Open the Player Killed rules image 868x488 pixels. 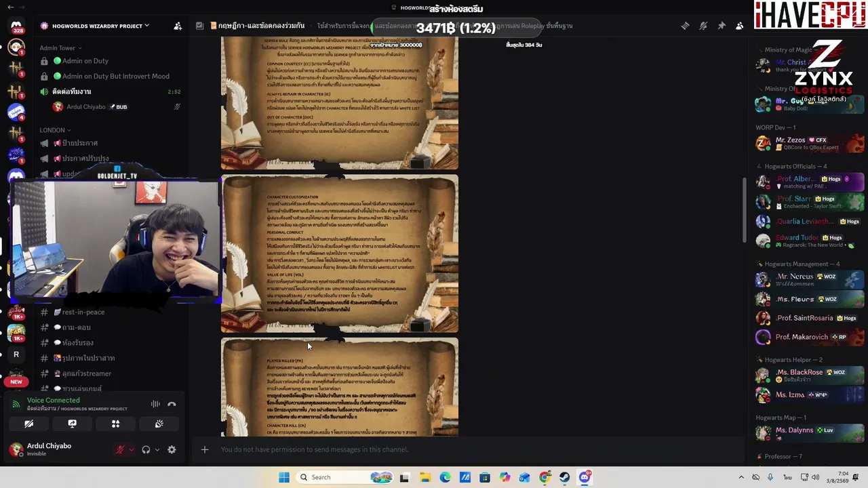(340, 387)
